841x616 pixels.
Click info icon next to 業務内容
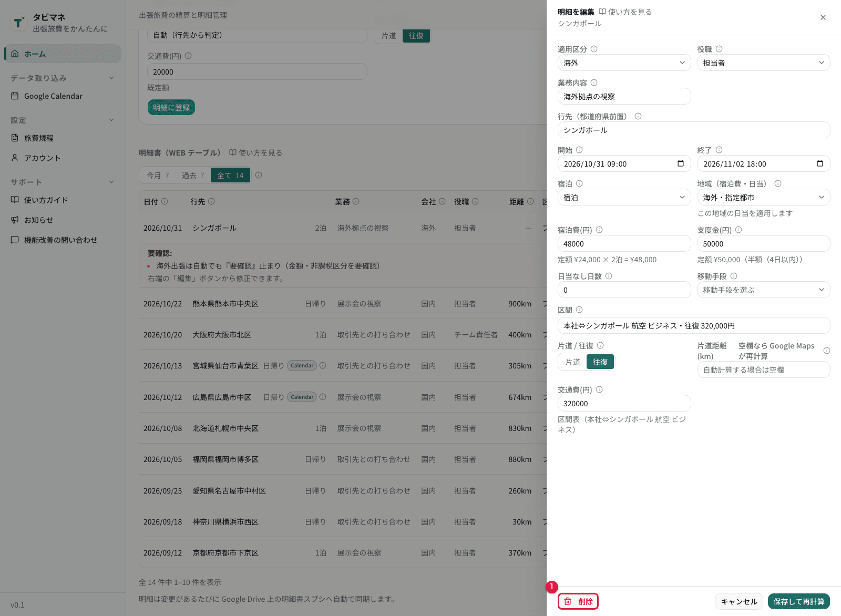click(x=594, y=83)
